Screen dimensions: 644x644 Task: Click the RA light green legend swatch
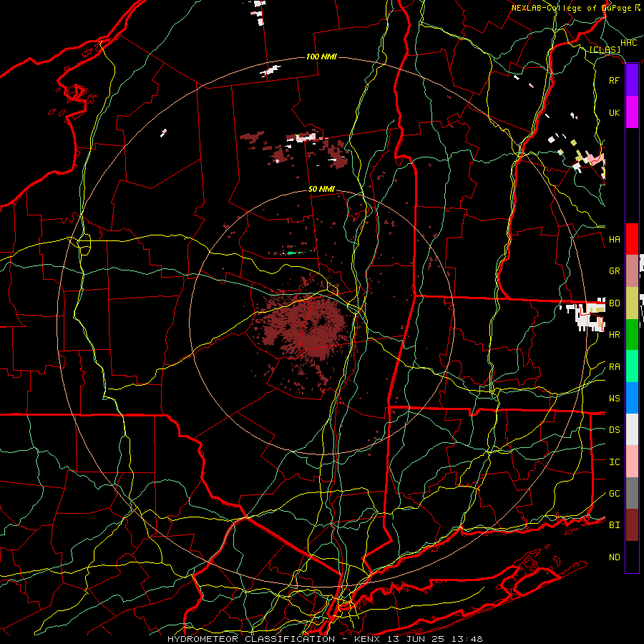632,366
